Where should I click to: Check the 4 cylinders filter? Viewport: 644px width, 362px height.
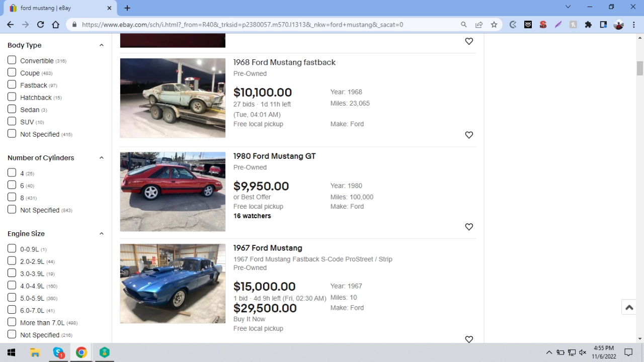[x=12, y=172]
